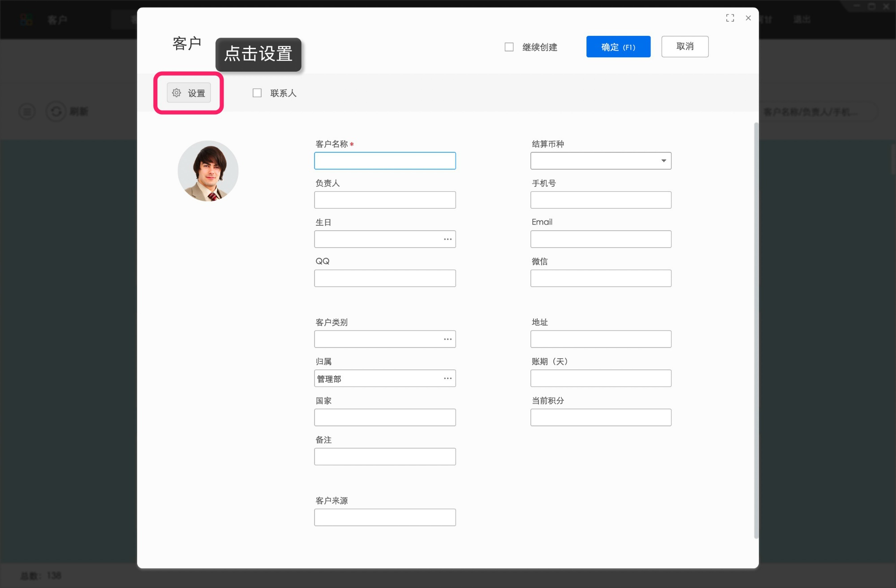Enable the 继续创建 checkbox
The width and height of the screenshot is (896, 588).
coord(509,47)
